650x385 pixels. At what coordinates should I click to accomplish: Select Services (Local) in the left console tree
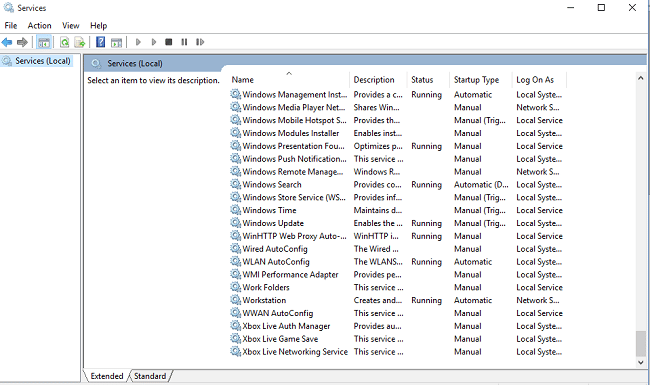click(43, 61)
